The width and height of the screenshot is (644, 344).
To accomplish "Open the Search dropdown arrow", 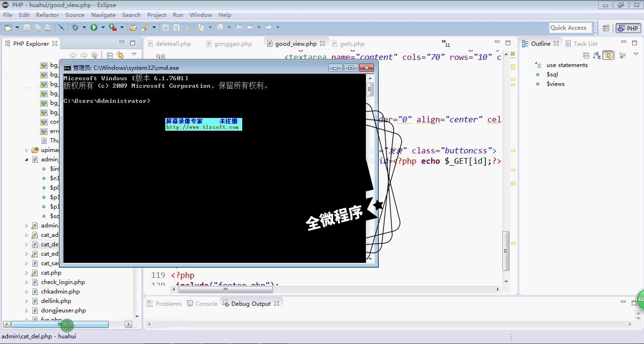I will (x=154, y=28).
